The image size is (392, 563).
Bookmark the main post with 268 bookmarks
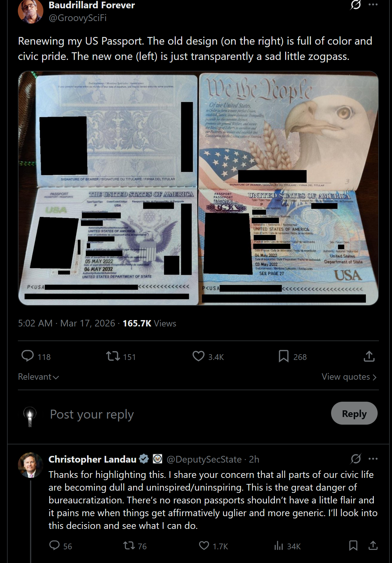point(284,356)
